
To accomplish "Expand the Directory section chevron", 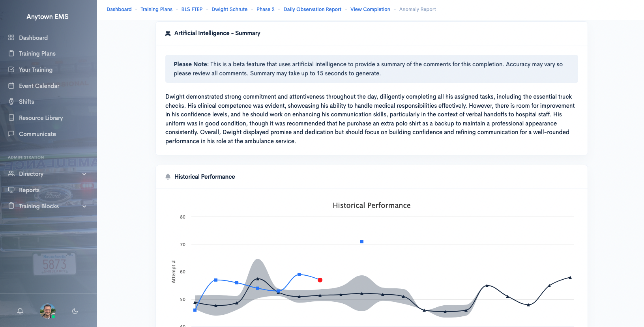I will [x=84, y=174].
